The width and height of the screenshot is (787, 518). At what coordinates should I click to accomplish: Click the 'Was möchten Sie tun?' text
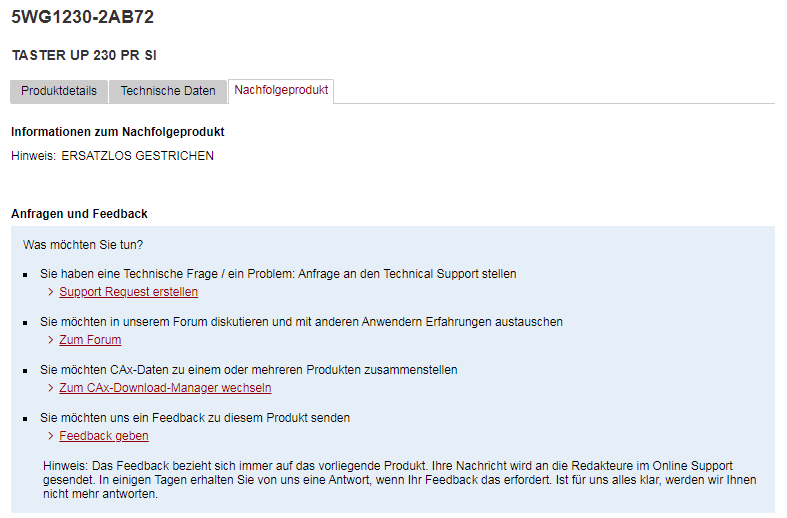83,245
